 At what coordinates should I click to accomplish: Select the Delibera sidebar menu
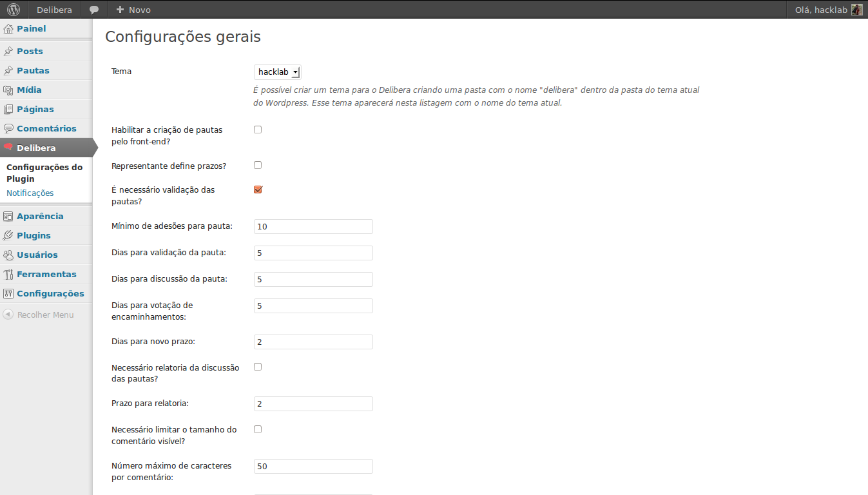tap(46, 148)
